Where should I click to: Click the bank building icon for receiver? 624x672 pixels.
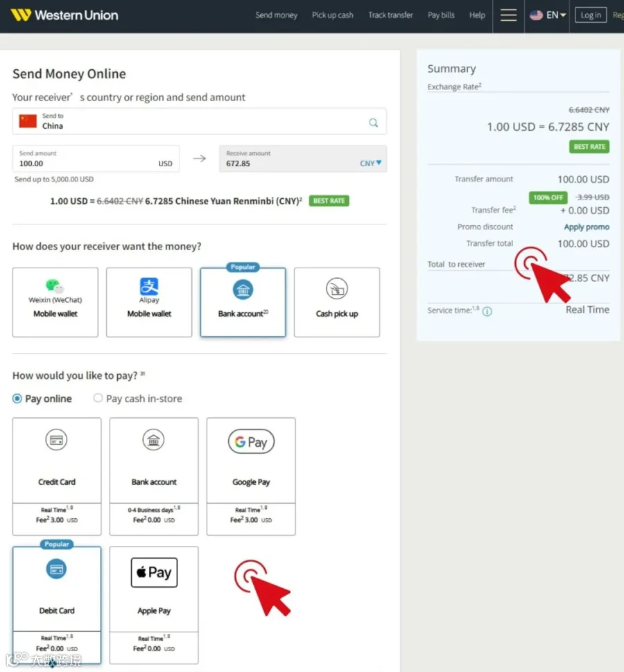(243, 290)
